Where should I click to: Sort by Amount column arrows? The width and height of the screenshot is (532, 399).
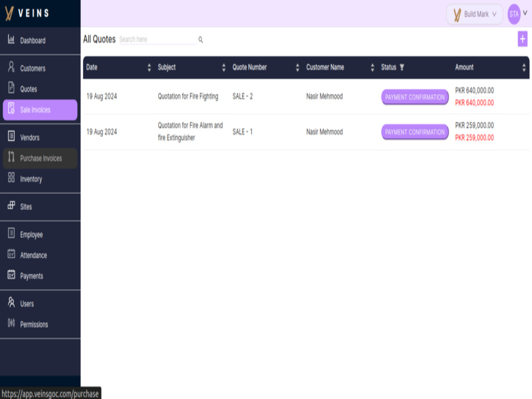click(x=524, y=68)
